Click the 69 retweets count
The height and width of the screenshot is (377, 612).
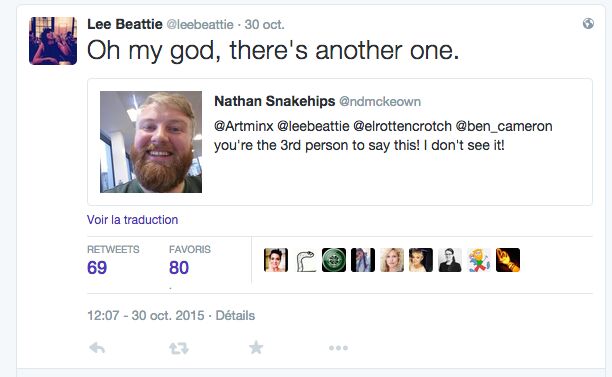click(x=97, y=268)
